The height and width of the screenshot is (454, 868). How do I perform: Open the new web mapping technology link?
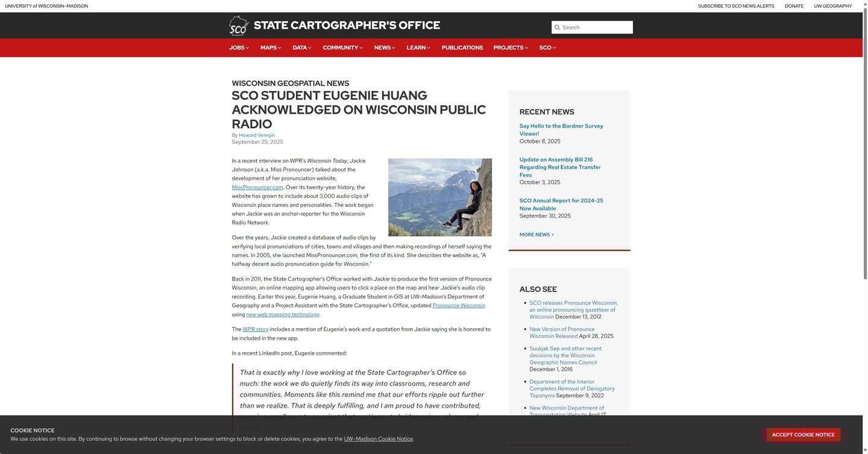[283, 314]
